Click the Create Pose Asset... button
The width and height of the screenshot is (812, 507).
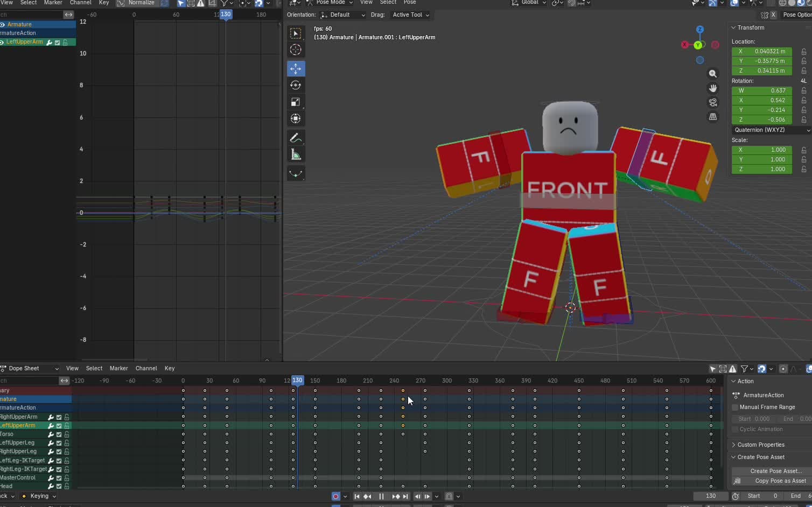tap(772, 471)
